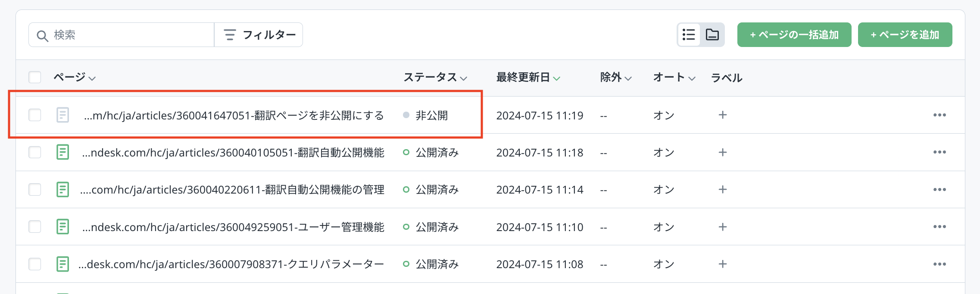Switch to list view icon
This screenshot has width=980, height=294.
coord(689,34)
